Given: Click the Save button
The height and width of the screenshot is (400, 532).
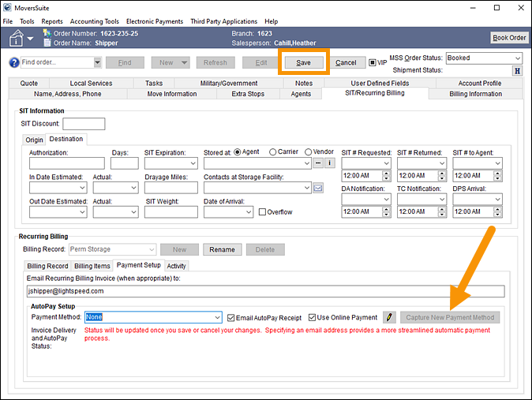Looking at the screenshot, I should pyautogui.click(x=303, y=62).
